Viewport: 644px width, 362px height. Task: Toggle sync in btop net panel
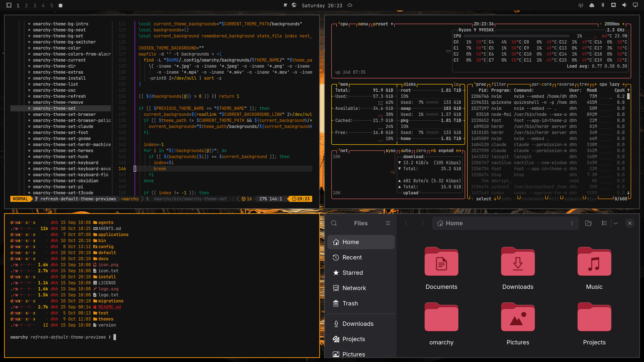[390, 151]
